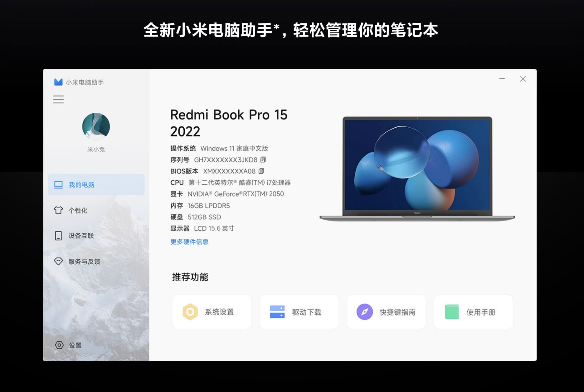The height and width of the screenshot is (392, 584).
Task: Go to 服务与反馈 in sidebar
Action: click(96, 262)
